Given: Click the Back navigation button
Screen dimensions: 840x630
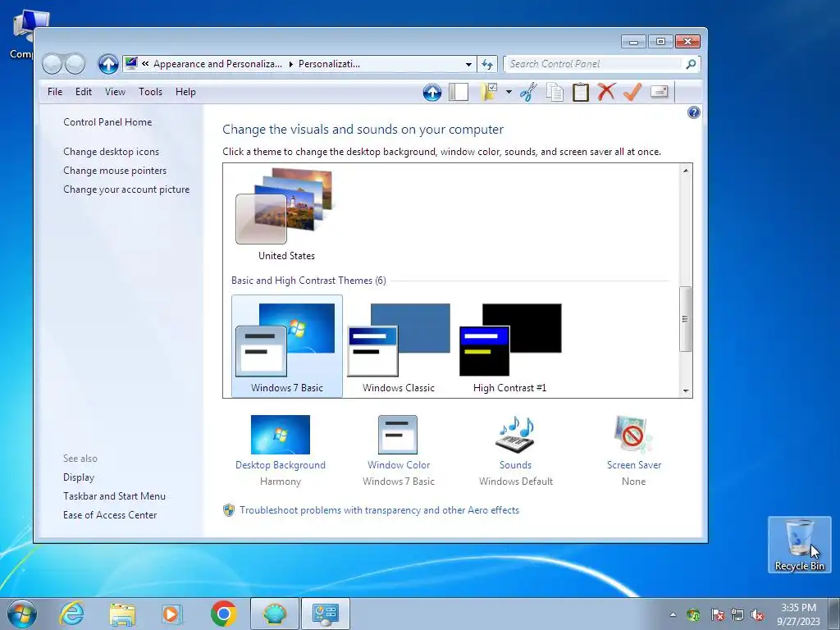Looking at the screenshot, I should pyautogui.click(x=52, y=64).
